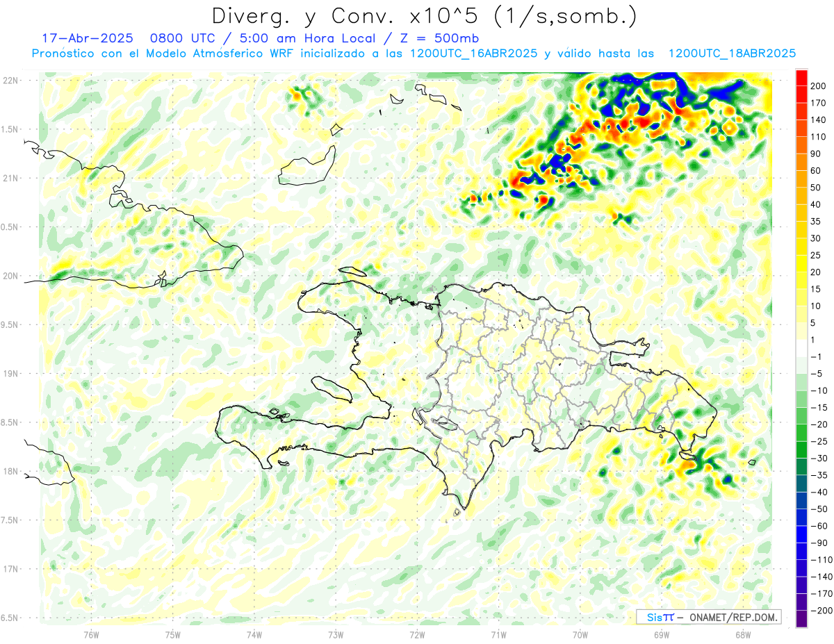Click the white swatch between 1 and -1
The image size is (834, 644).
coord(801,348)
